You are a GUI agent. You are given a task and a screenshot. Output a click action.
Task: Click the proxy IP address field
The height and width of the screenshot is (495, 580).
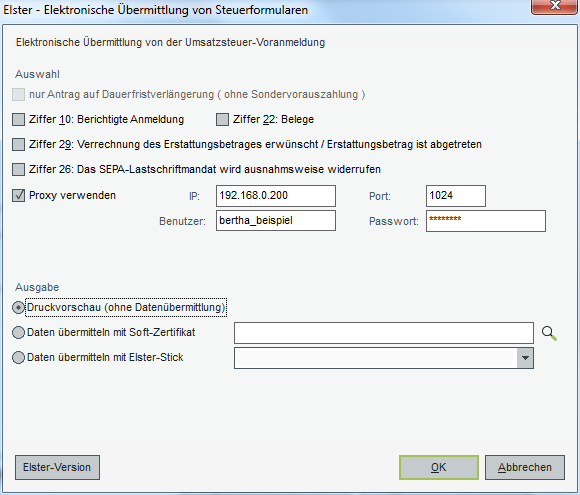[276, 196]
